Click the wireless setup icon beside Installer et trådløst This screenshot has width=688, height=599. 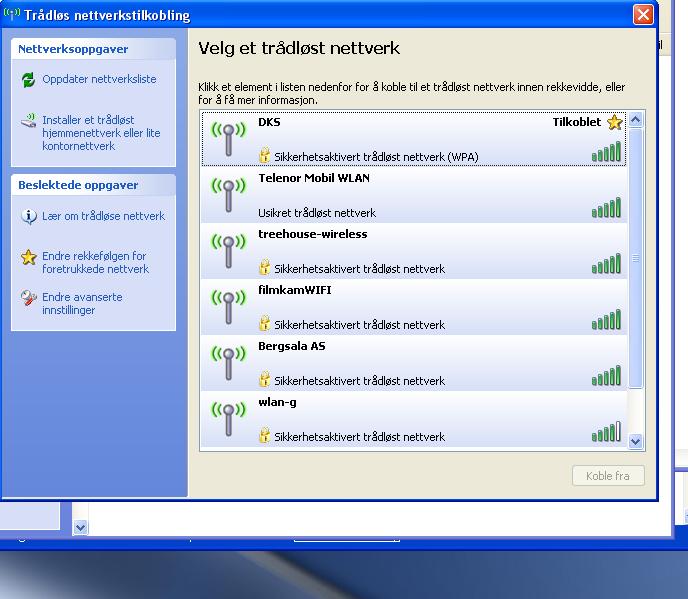tap(29, 120)
